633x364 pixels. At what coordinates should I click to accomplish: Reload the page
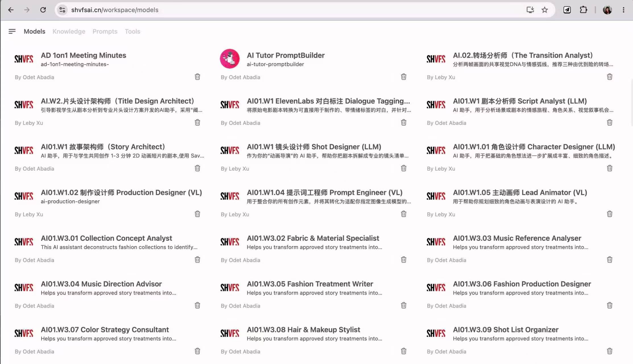click(43, 10)
